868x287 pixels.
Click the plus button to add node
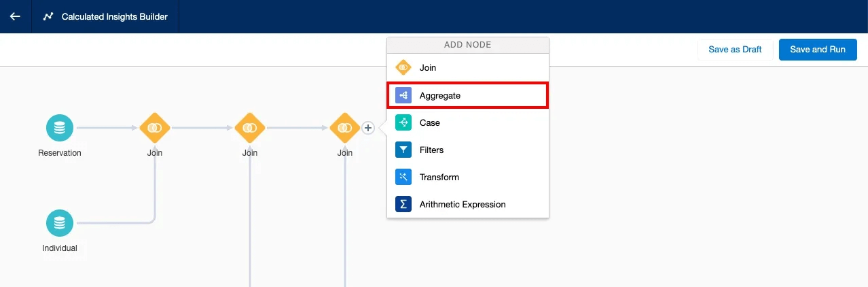tap(368, 128)
